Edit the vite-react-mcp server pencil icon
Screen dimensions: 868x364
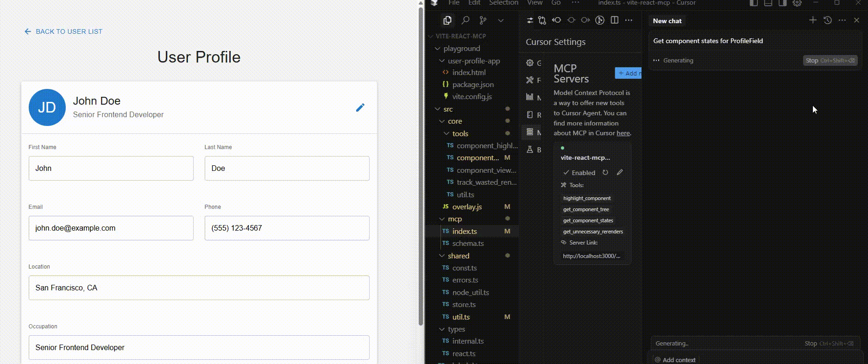point(620,172)
